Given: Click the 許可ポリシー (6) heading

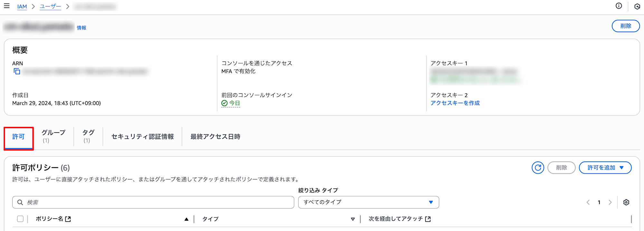Looking at the screenshot, I should click(41, 168).
